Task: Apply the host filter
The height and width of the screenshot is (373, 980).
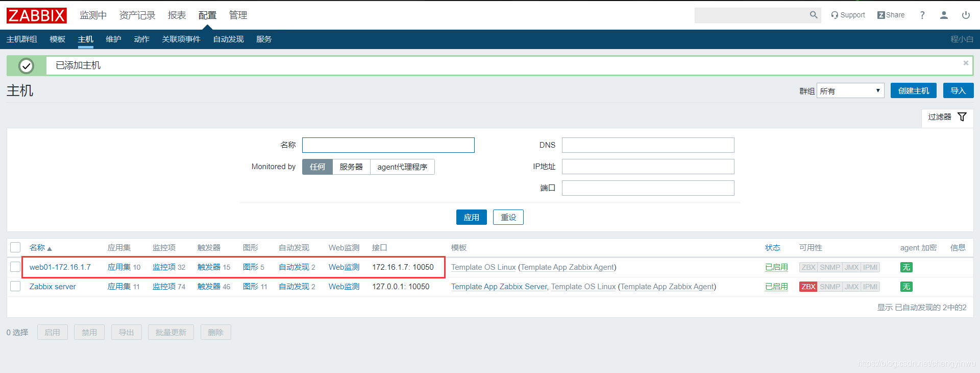Action: [x=471, y=217]
